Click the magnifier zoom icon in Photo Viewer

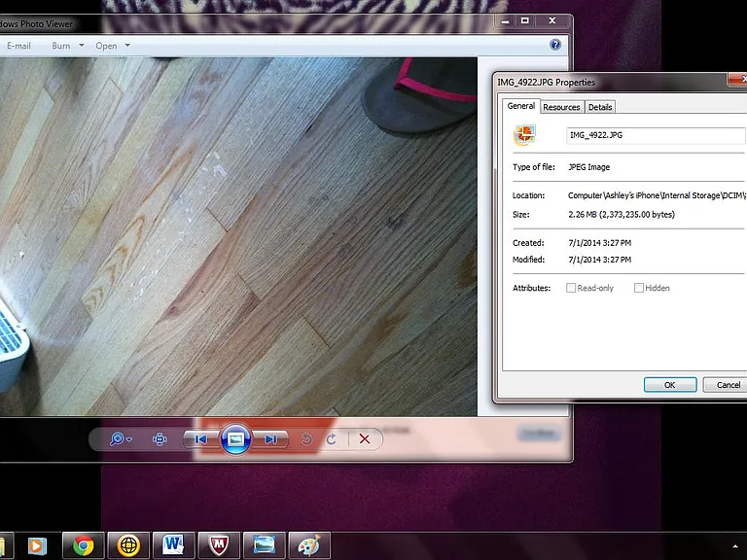click(x=116, y=438)
